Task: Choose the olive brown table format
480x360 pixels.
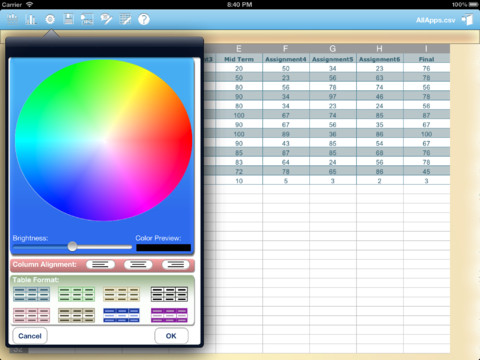Action: point(76,315)
